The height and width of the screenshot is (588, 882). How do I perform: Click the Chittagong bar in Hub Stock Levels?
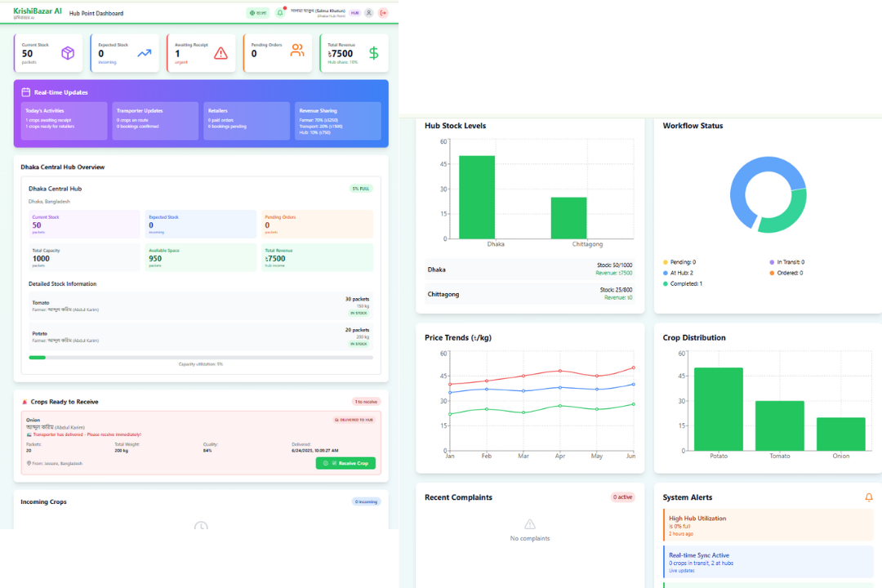click(x=568, y=218)
